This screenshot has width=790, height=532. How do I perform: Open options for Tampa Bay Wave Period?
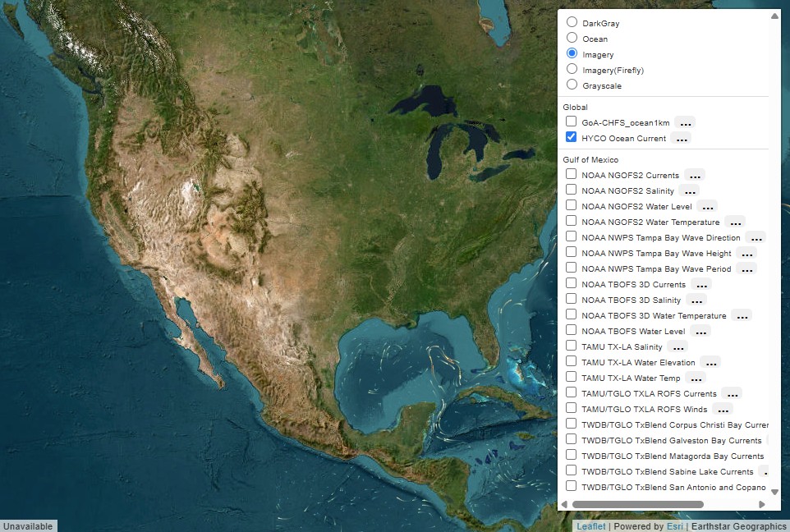click(746, 269)
